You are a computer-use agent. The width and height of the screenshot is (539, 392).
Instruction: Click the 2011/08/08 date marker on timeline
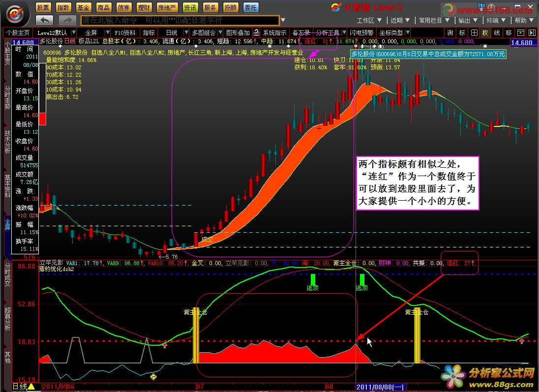click(381, 387)
